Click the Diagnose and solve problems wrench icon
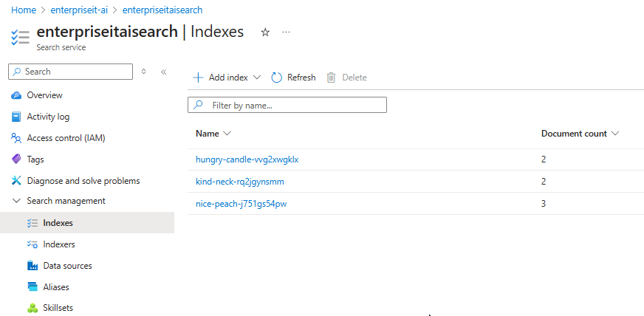 pyautogui.click(x=16, y=181)
